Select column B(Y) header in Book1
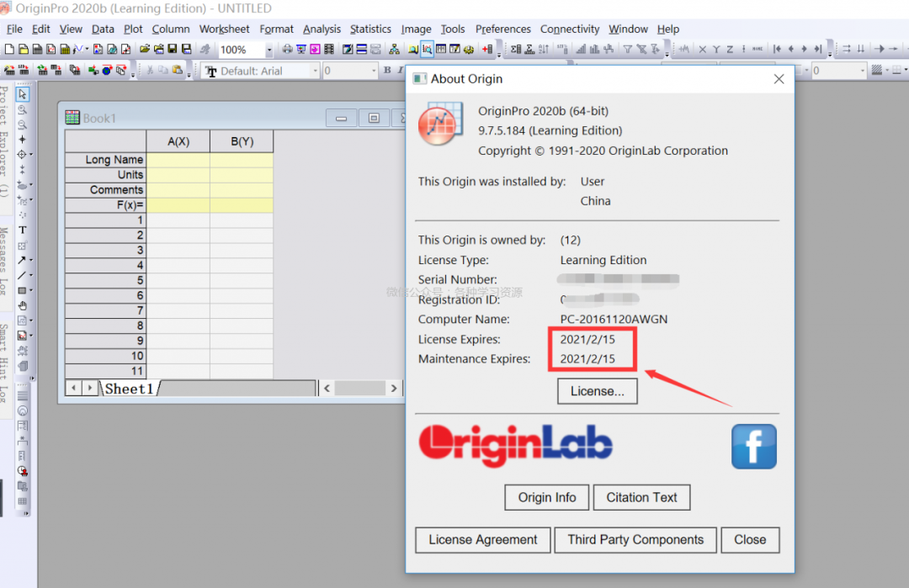Viewport: 909px width, 588px height. click(242, 141)
